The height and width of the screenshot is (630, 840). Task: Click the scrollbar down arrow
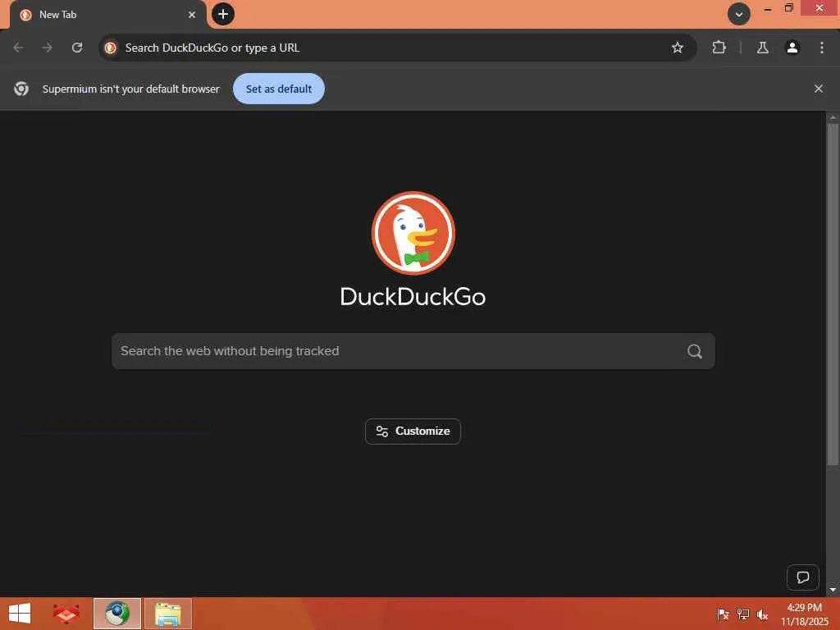(x=833, y=590)
